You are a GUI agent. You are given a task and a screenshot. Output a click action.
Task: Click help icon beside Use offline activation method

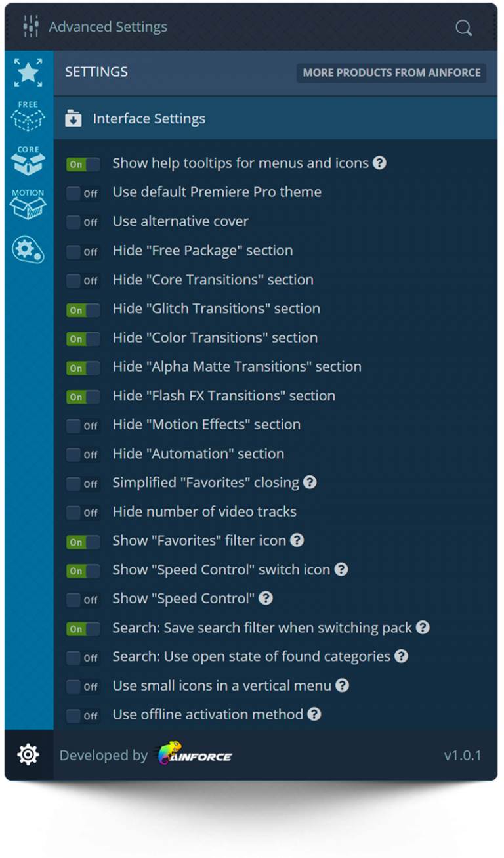click(x=314, y=714)
